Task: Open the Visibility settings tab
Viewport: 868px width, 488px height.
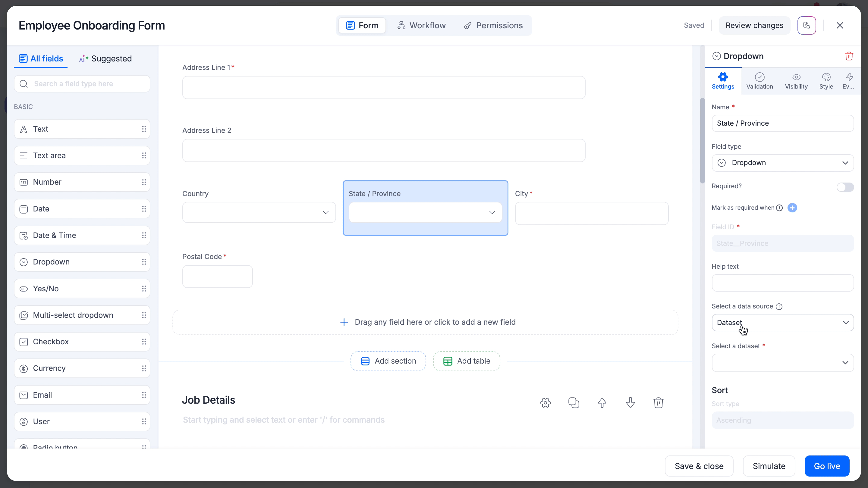Action: pyautogui.click(x=796, y=81)
